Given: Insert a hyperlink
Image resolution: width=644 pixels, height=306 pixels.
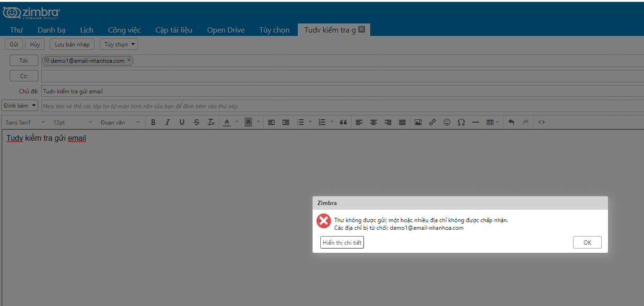Looking at the screenshot, I should [432, 122].
